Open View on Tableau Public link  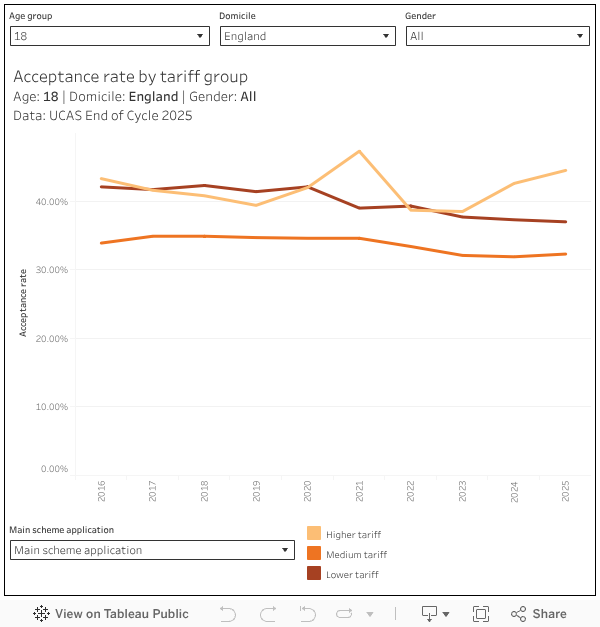121,614
